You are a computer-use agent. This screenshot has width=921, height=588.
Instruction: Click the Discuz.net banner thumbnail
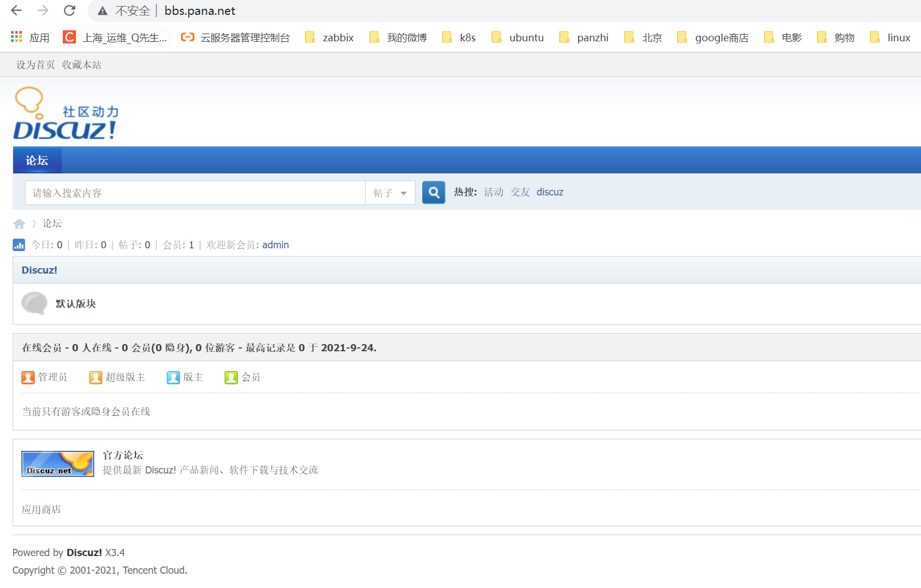pos(58,464)
